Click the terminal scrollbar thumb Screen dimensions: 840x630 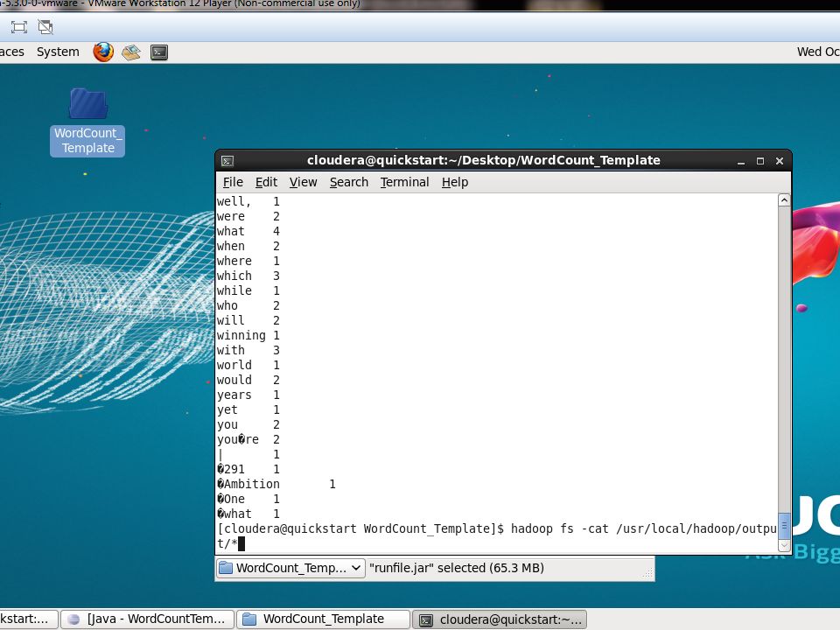784,526
